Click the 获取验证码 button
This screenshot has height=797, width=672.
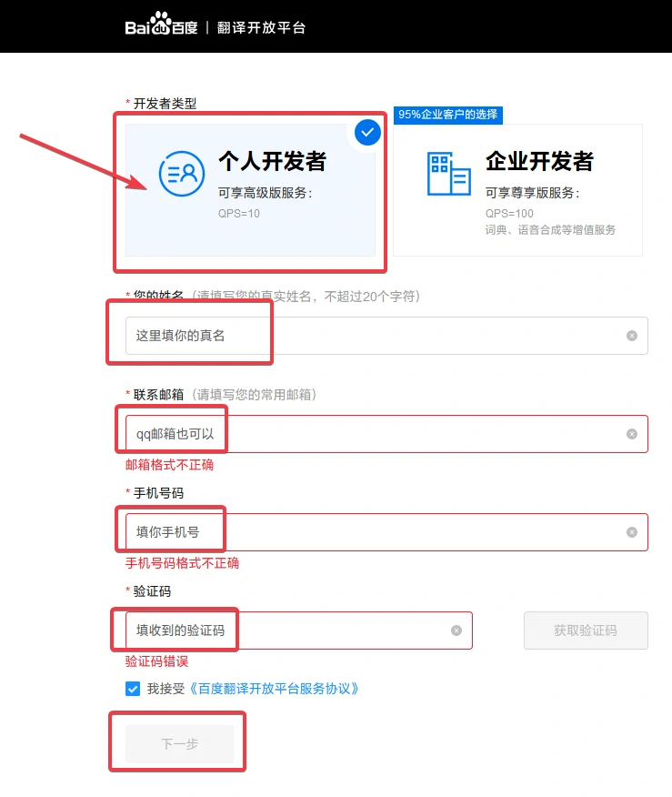[x=586, y=631]
